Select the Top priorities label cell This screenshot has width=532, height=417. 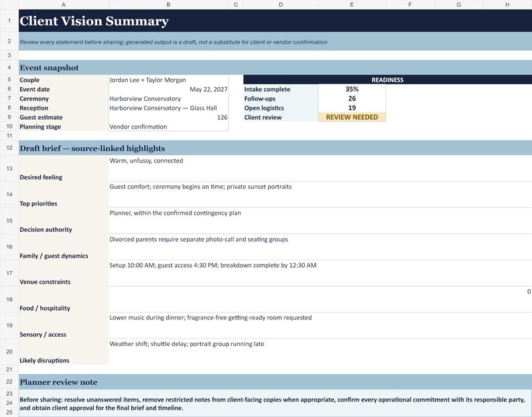tap(64, 195)
